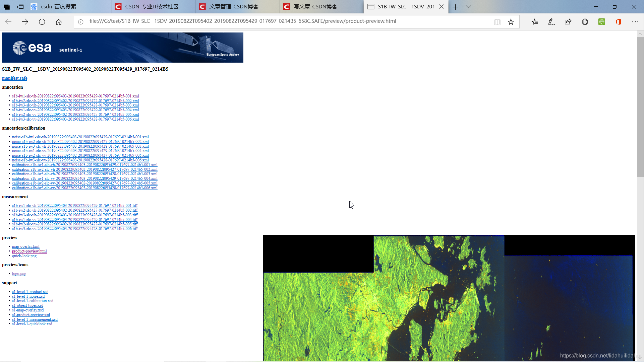
Task: Click the new tab plus button
Action: coord(456,6)
